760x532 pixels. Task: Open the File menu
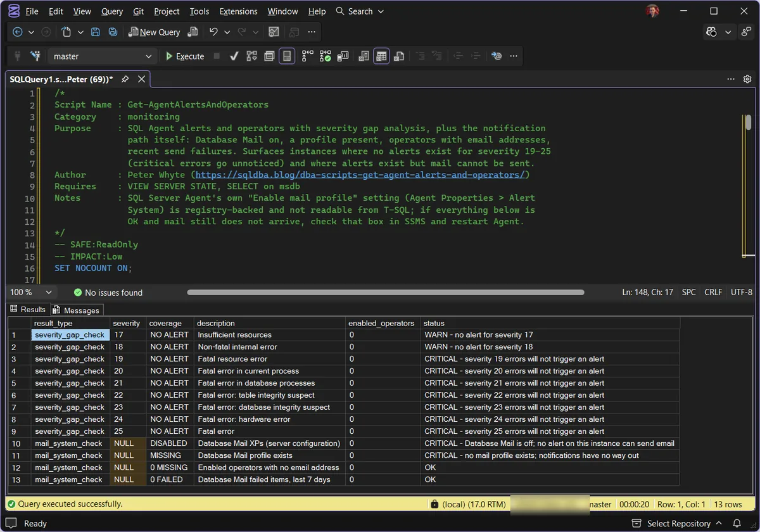pos(32,11)
